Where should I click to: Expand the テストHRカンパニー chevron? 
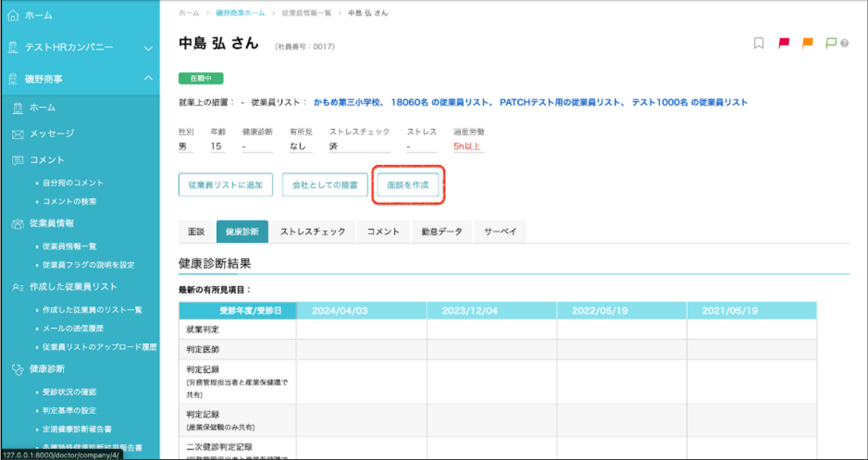148,48
